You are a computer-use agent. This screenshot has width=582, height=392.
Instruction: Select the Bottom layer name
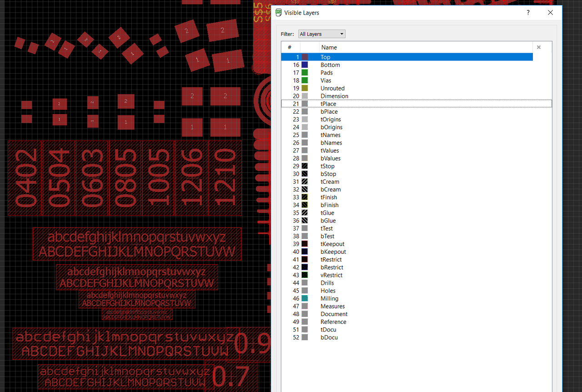click(330, 65)
